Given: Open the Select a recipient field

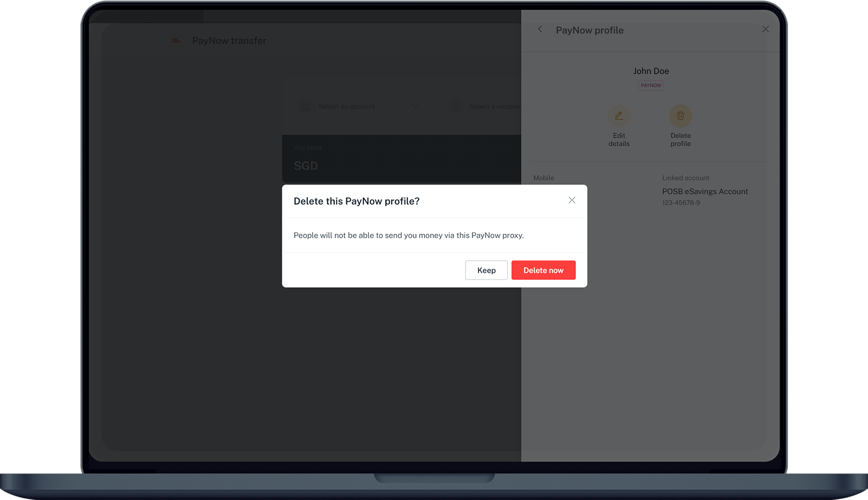Looking at the screenshot, I should (485, 106).
